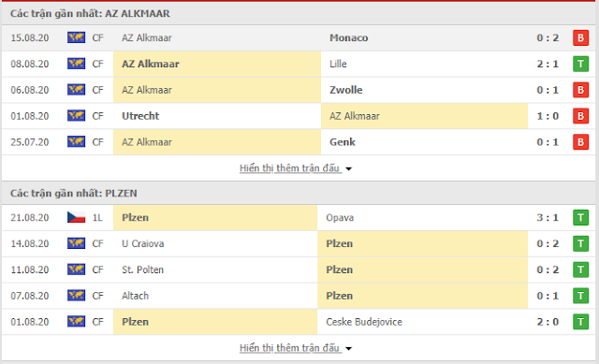Image resolution: width=599 pixels, height=364 pixels.
Task: Click the Czech flag icon beside Plzen vs Opava
Action: 76,217
